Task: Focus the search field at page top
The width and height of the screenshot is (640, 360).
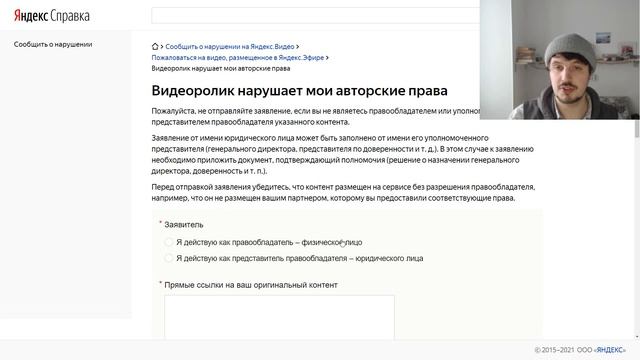Action: click(316, 16)
